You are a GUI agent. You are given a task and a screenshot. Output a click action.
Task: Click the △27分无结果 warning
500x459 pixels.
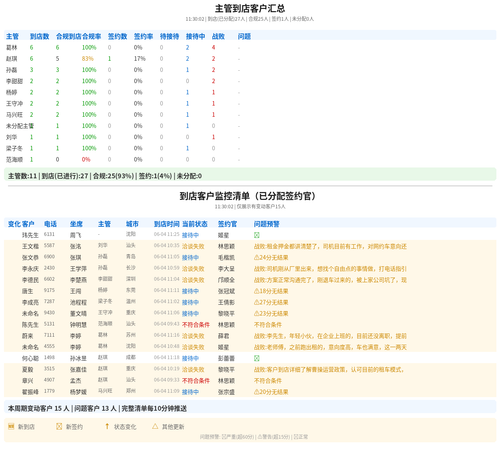coord(271,302)
